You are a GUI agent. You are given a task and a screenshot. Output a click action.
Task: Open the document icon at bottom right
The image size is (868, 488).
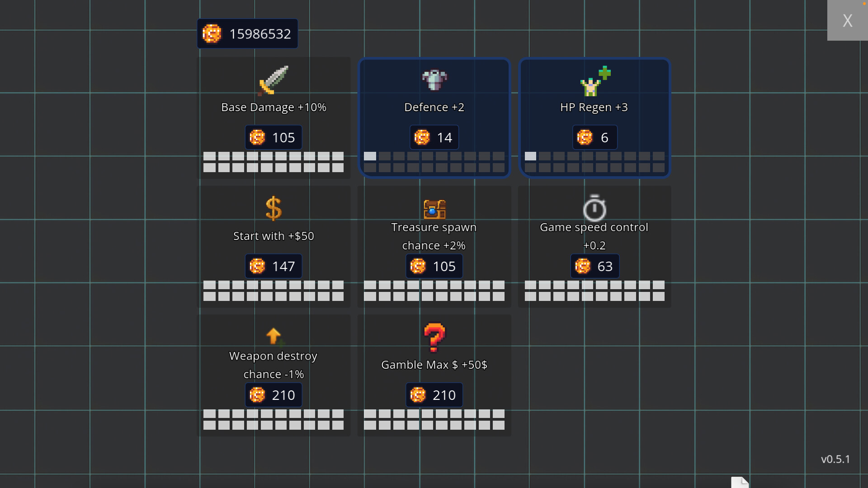740,483
